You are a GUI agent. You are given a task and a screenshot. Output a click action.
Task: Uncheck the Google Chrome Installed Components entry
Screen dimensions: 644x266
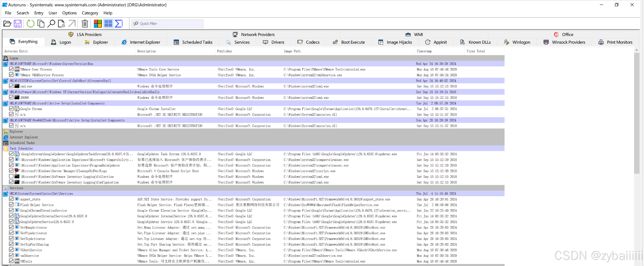11,108
